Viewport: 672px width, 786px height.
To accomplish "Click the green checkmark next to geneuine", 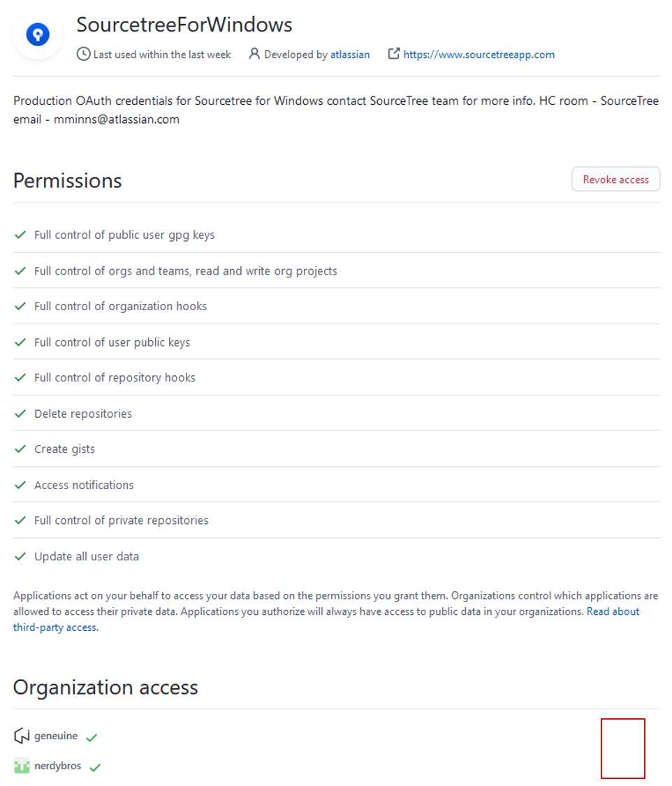I will [92, 737].
